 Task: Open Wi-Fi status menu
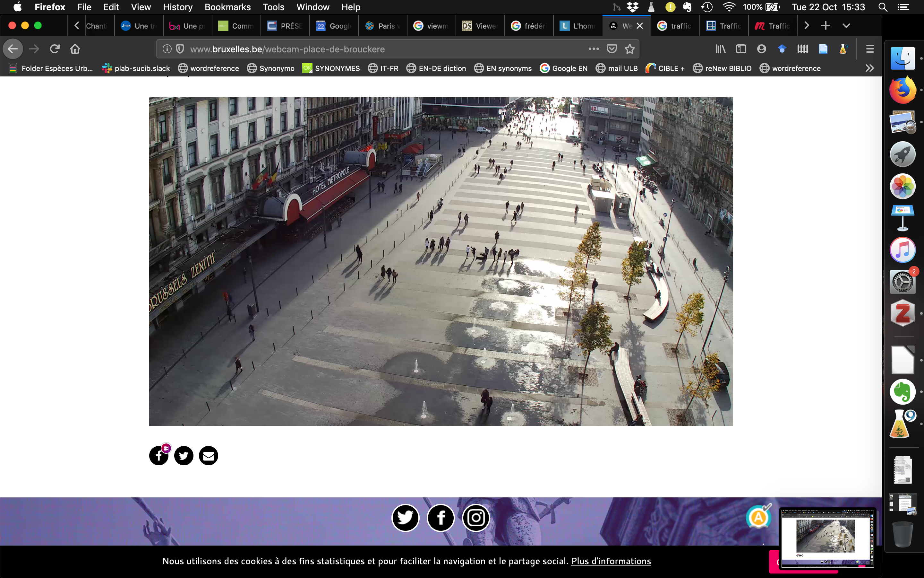tap(729, 7)
